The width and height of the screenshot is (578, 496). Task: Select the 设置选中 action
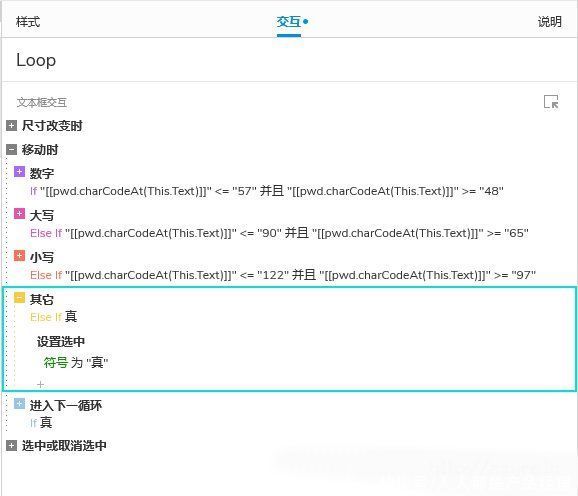tap(61, 341)
